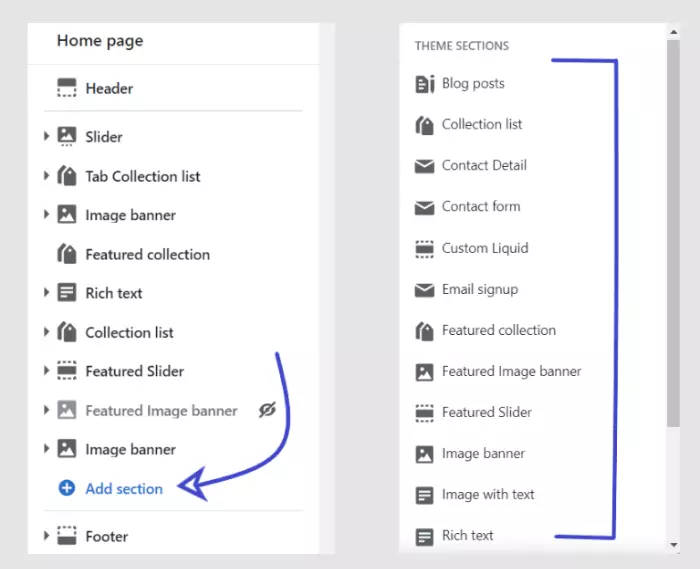Select Rich text from Theme Sections
The height and width of the screenshot is (569, 700).
coord(467,535)
